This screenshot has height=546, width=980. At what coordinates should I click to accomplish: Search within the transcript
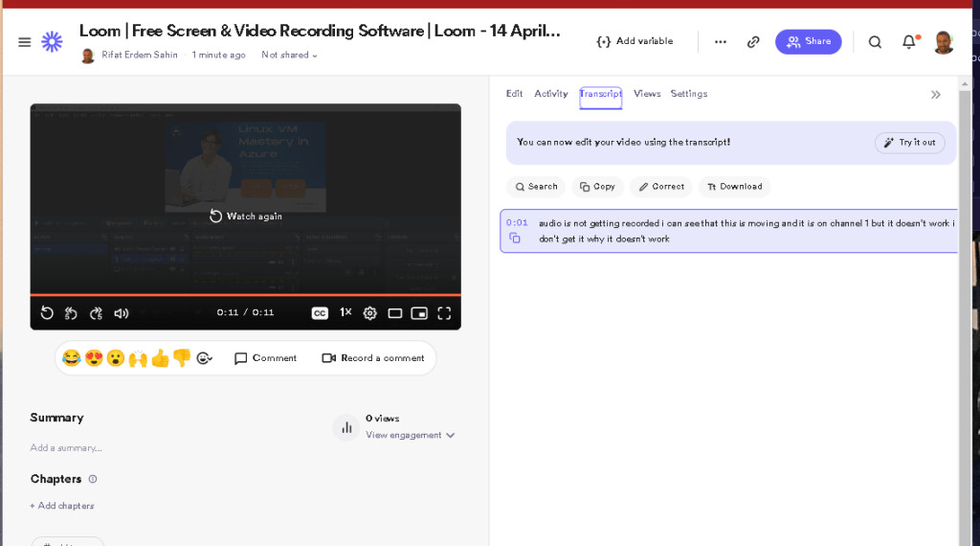coord(536,187)
